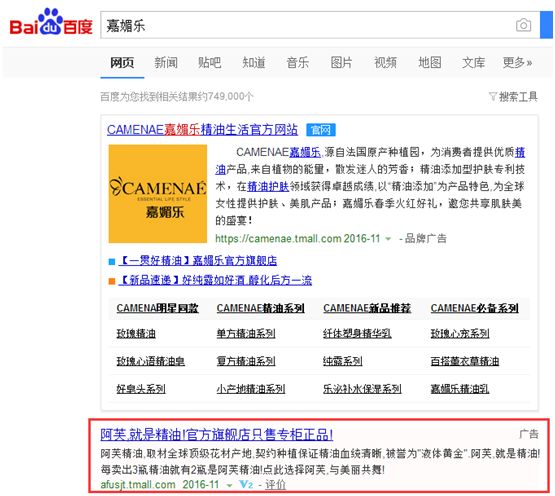Click the blue search button

547,25
